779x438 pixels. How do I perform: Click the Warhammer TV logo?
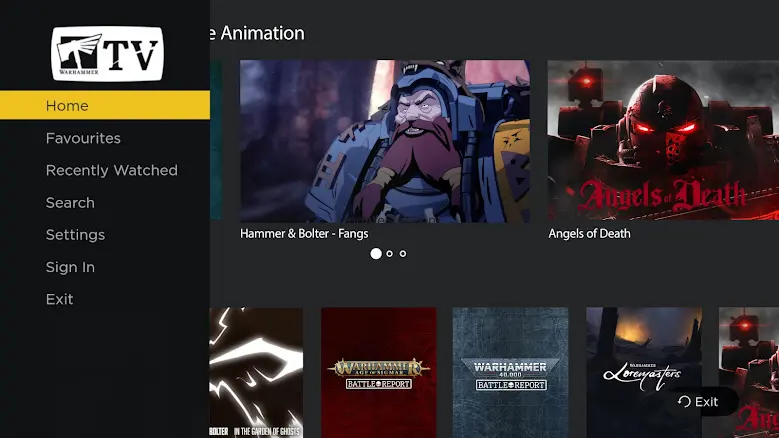pos(107,54)
